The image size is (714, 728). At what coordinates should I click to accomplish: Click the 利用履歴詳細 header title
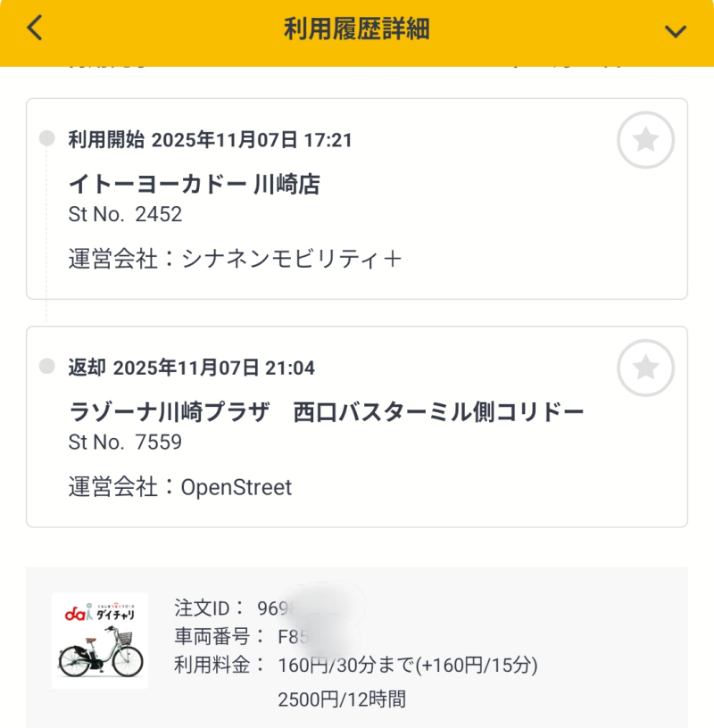(x=357, y=29)
